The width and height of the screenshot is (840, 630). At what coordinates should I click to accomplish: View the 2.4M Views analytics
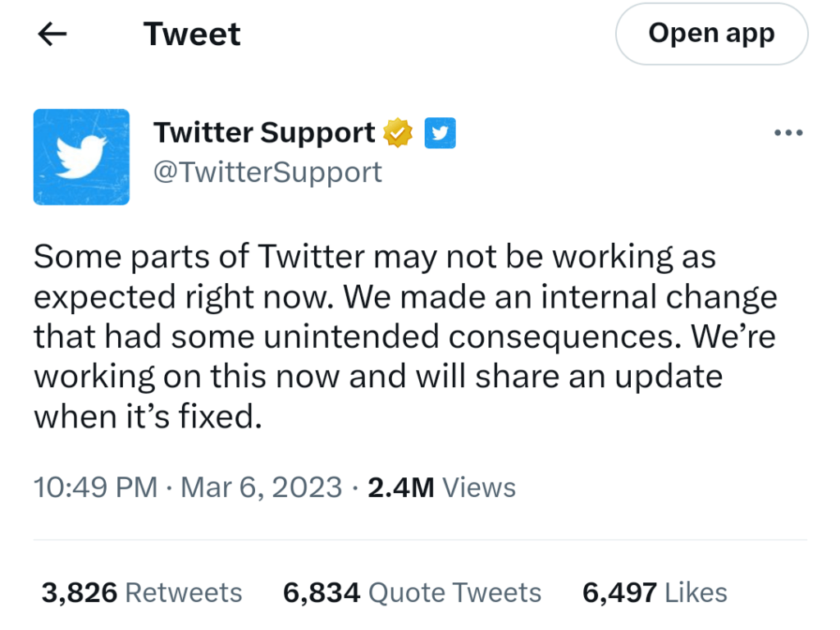[441, 487]
